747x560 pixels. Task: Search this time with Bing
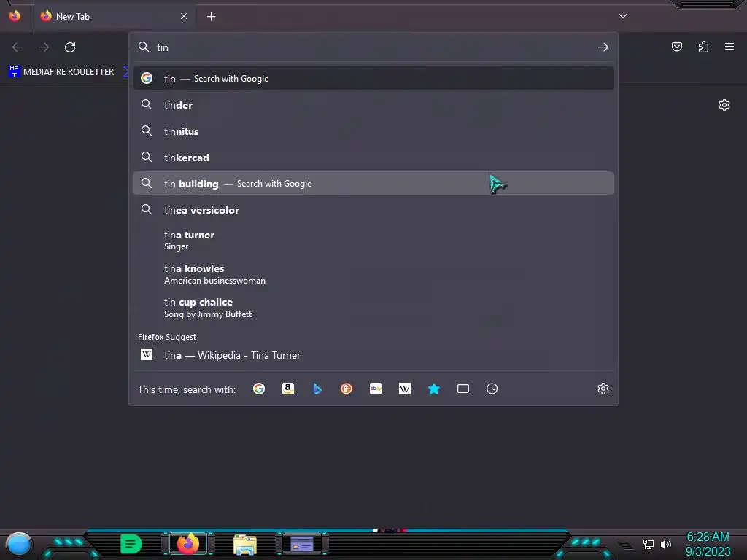pyautogui.click(x=317, y=389)
